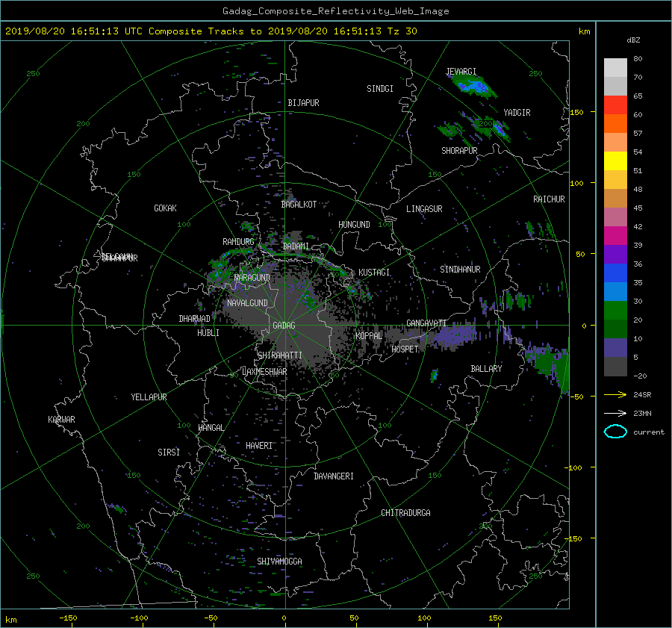This screenshot has width=672, height=628.
Task: Click the KOPPAL city label
Action: click(x=369, y=336)
